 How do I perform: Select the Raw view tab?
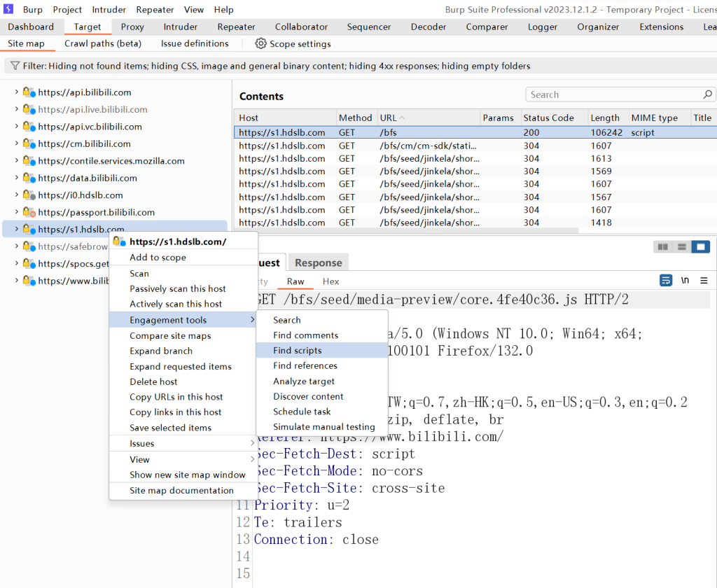tap(295, 281)
